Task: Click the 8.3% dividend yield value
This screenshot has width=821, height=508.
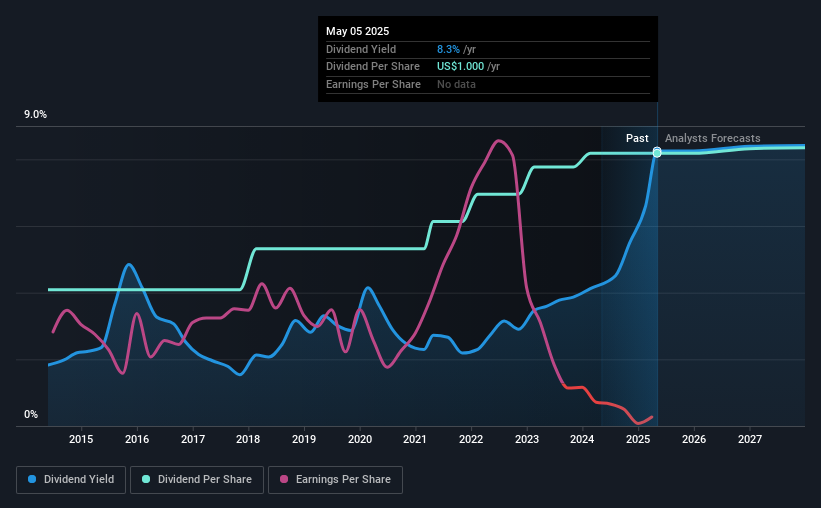Action: [x=448, y=49]
